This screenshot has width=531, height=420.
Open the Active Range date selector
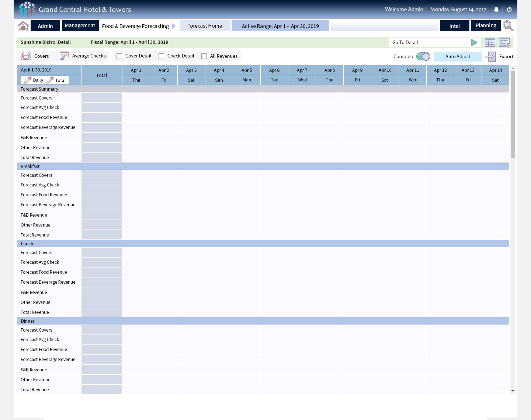pyautogui.click(x=280, y=26)
